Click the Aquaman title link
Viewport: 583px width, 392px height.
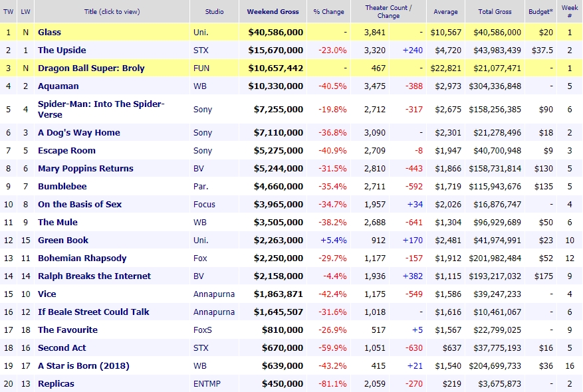pyautogui.click(x=58, y=86)
